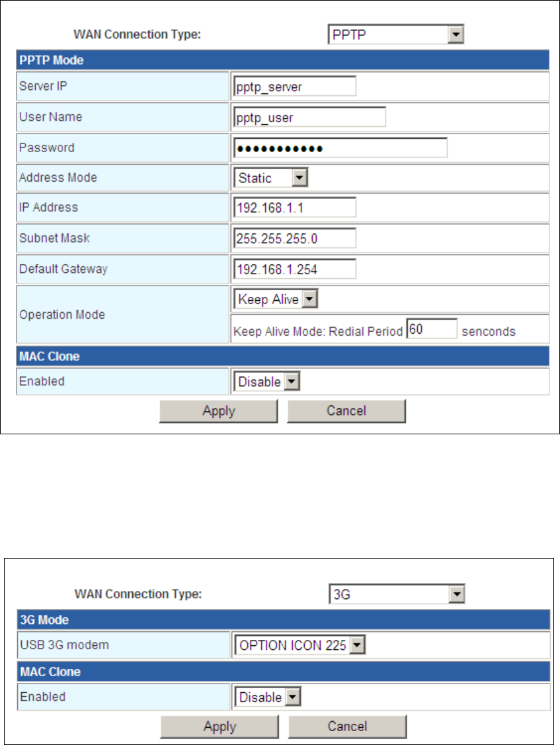
Task: Click Cancel button in the PPTP form
Action: tap(346, 411)
